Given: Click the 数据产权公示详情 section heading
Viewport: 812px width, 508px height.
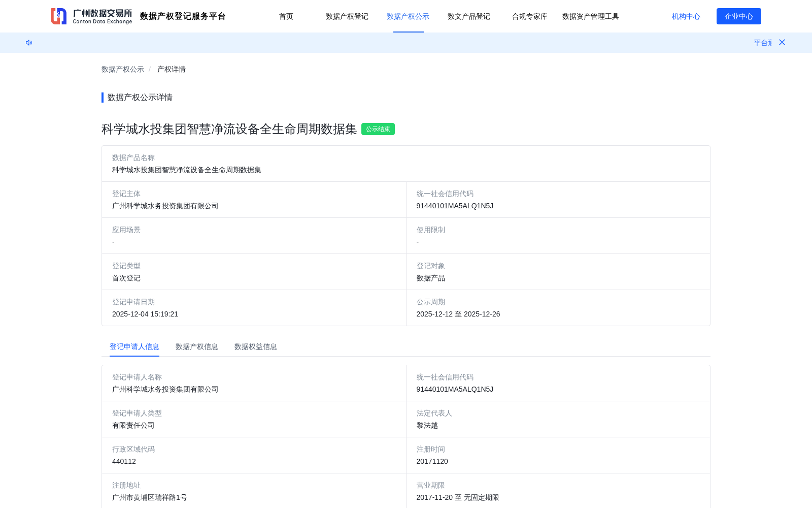Looking at the screenshot, I should coord(140,98).
